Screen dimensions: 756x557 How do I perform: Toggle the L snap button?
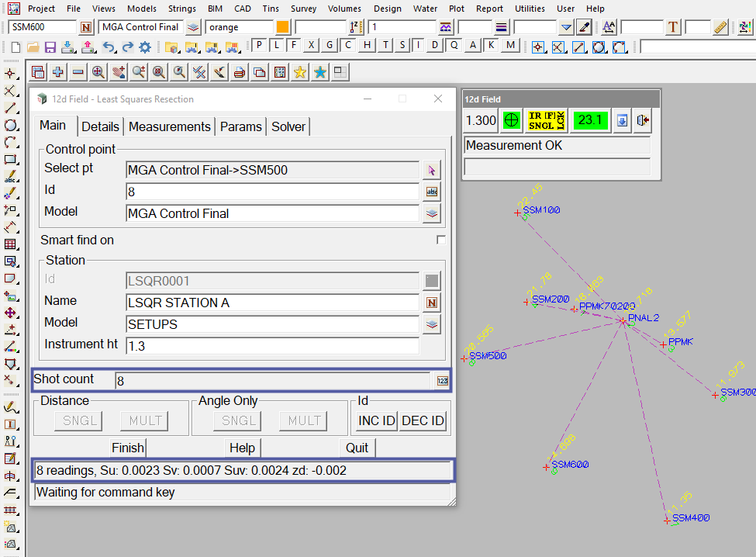pyautogui.click(x=277, y=45)
